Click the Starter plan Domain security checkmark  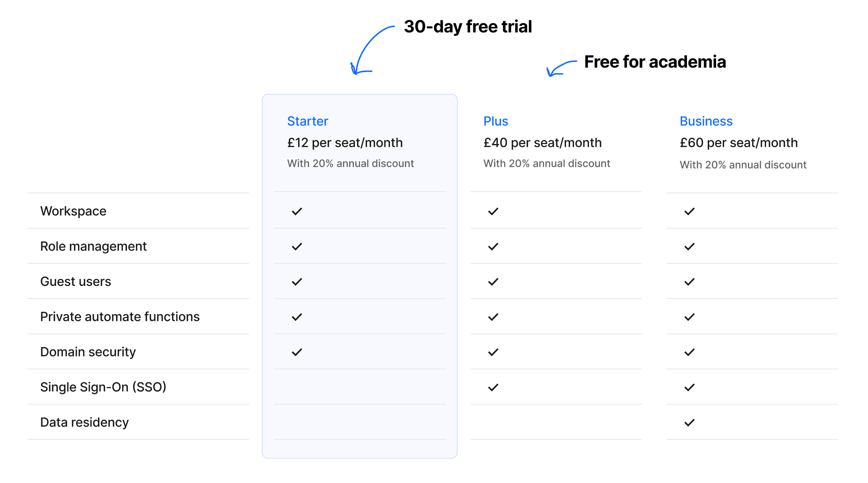[297, 352]
